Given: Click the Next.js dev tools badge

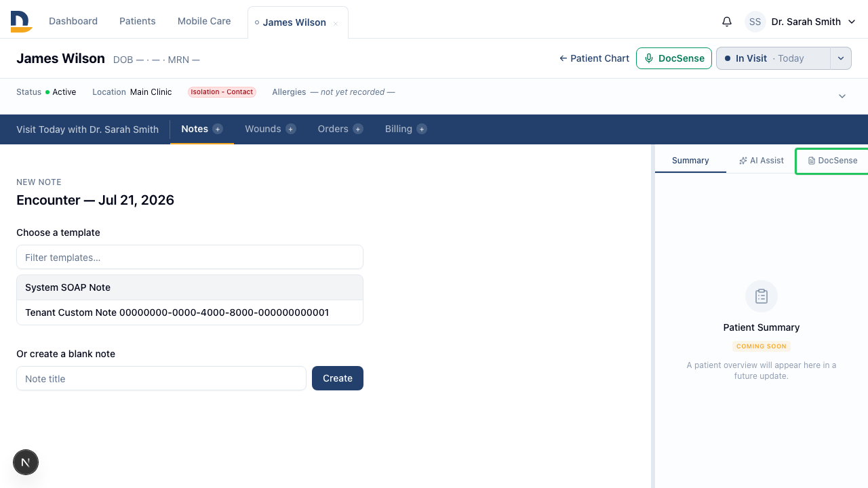Looking at the screenshot, I should click(x=26, y=462).
